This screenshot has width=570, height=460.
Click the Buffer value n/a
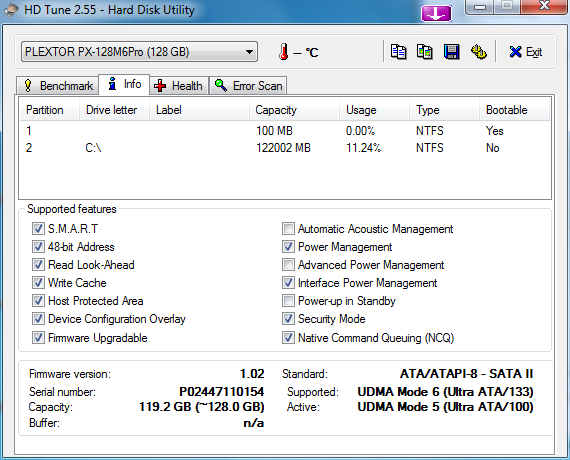pyautogui.click(x=254, y=423)
